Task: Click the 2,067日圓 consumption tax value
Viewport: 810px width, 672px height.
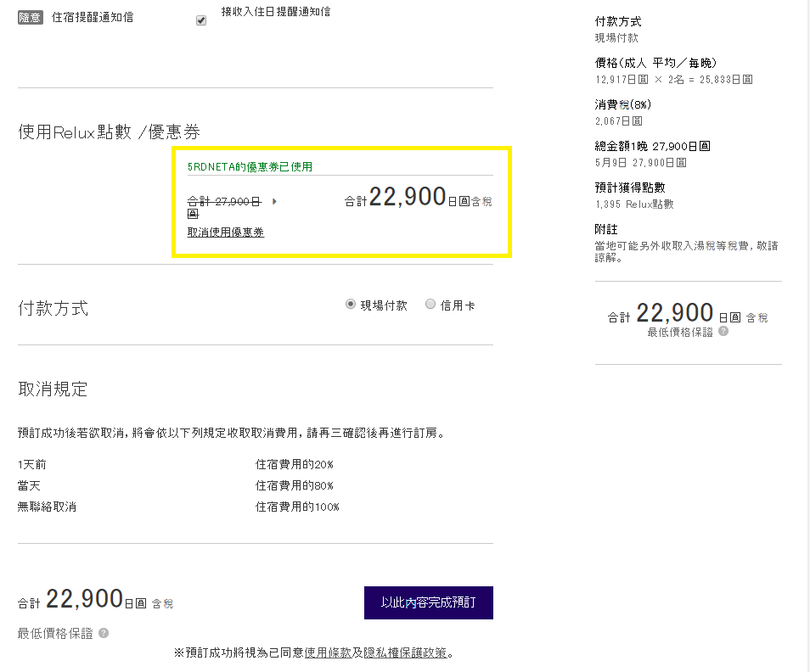Action: (619, 121)
